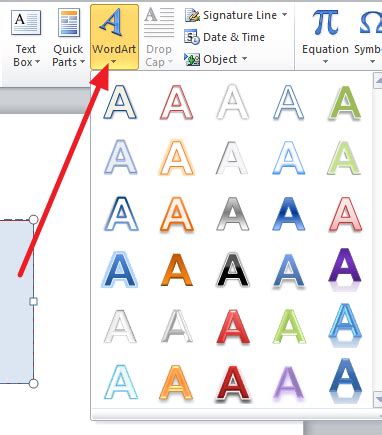Open the Text Box insert menu
Screen dimensions: 382x435
[x=26, y=38]
